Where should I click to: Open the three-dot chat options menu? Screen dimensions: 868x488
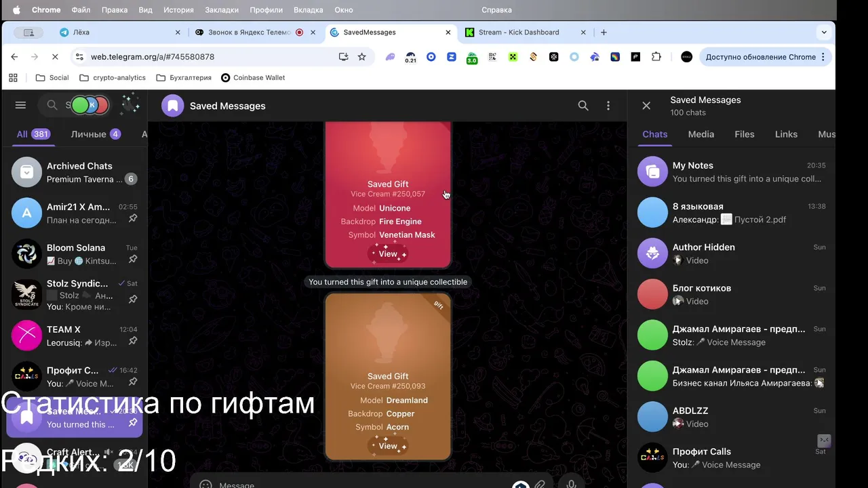coord(608,106)
